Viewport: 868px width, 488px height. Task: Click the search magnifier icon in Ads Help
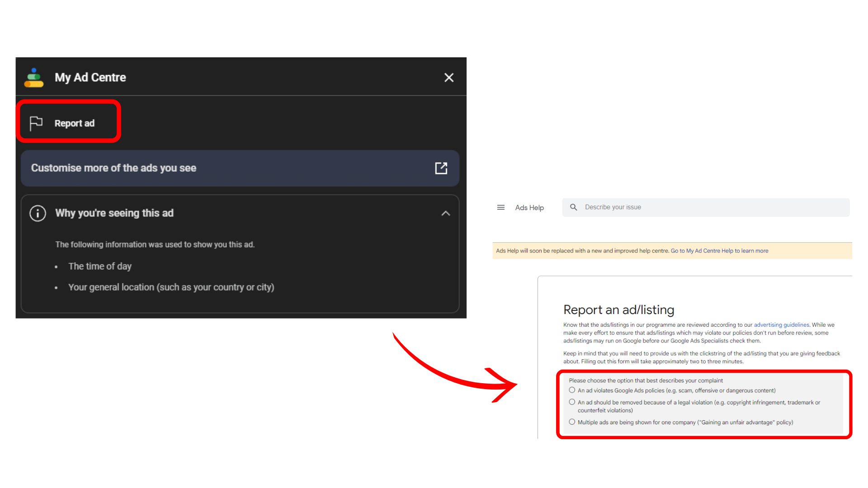pos(573,207)
